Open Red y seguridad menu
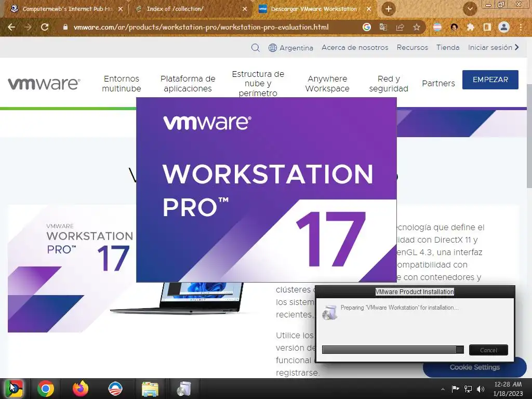Screen dimensions: 532x399 (x=389, y=84)
